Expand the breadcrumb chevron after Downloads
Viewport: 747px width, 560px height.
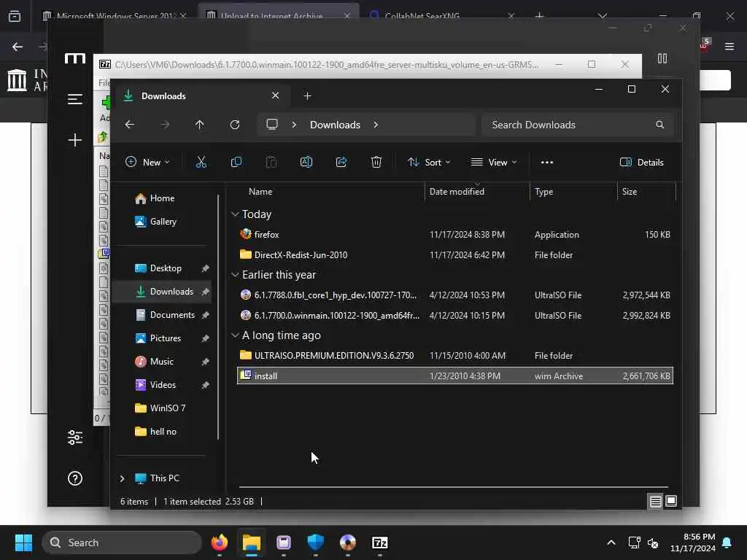click(376, 125)
